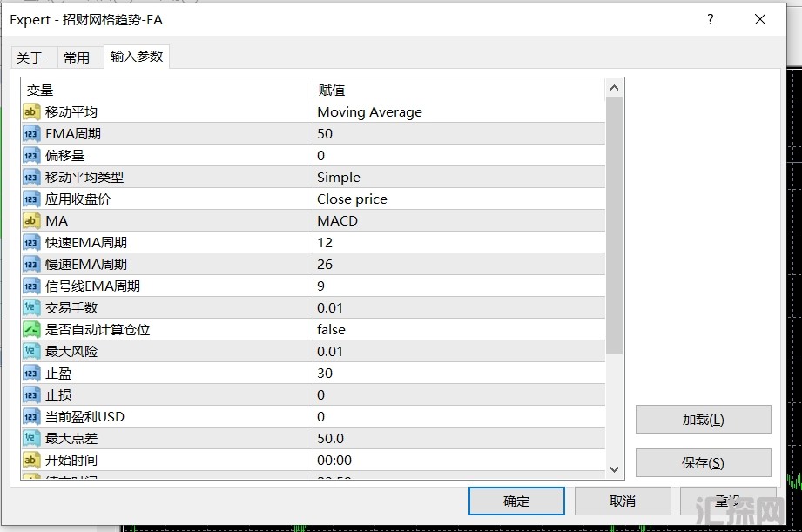
Task: Select the 慢速EMA周期 variable name
Action: (86, 265)
